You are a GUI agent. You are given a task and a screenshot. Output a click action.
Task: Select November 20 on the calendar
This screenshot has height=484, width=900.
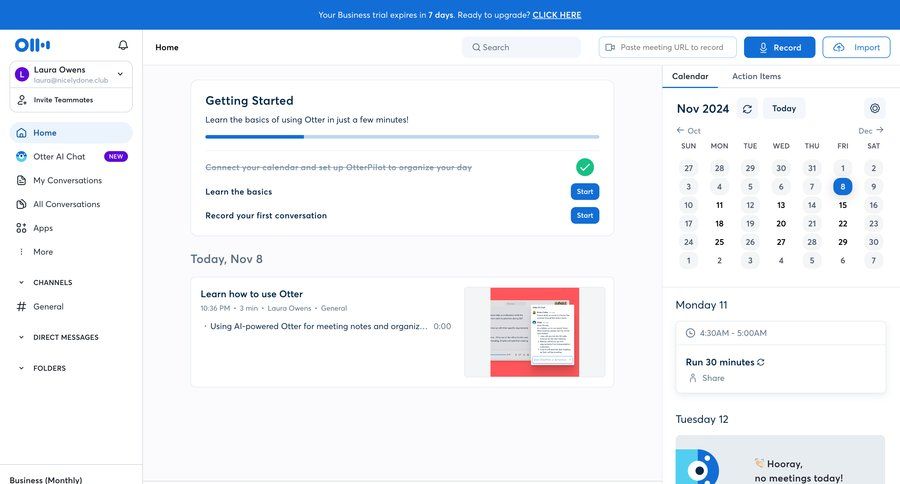781,223
